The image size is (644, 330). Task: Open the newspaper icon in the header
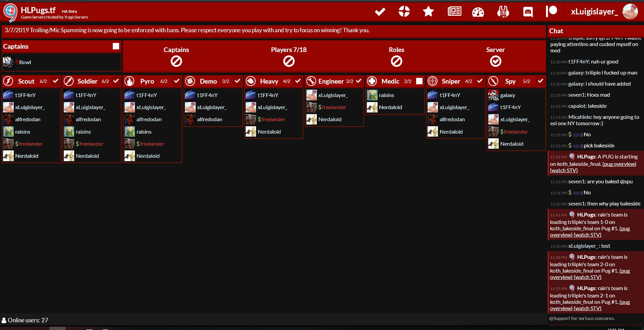[x=454, y=11]
